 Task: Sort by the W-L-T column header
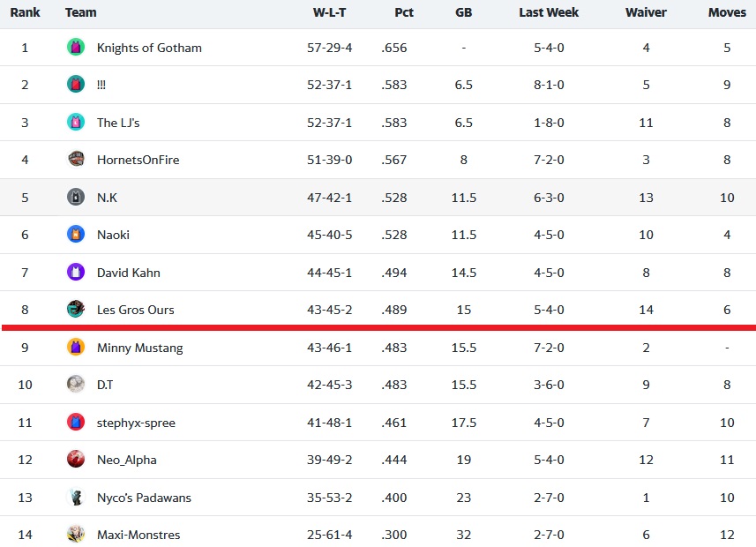pos(329,12)
